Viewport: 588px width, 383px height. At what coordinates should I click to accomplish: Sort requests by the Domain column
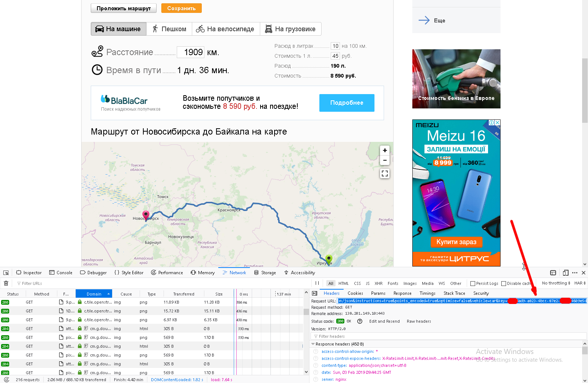94,294
